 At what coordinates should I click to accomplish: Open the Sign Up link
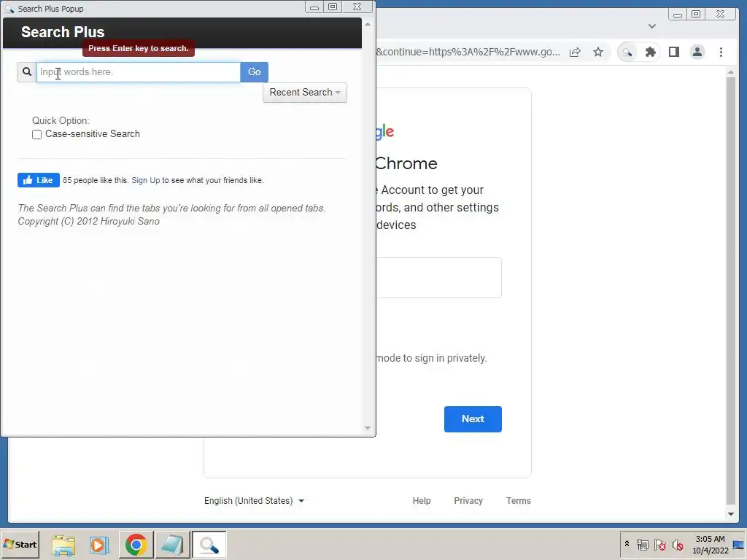pos(146,180)
